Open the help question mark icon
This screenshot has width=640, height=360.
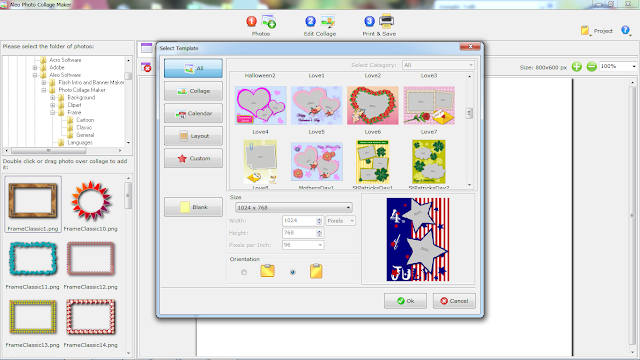625,30
